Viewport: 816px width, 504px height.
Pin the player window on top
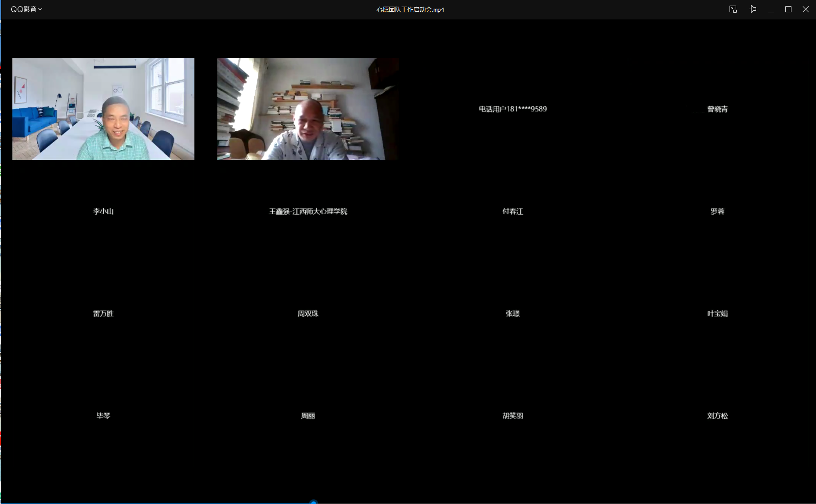tap(753, 9)
